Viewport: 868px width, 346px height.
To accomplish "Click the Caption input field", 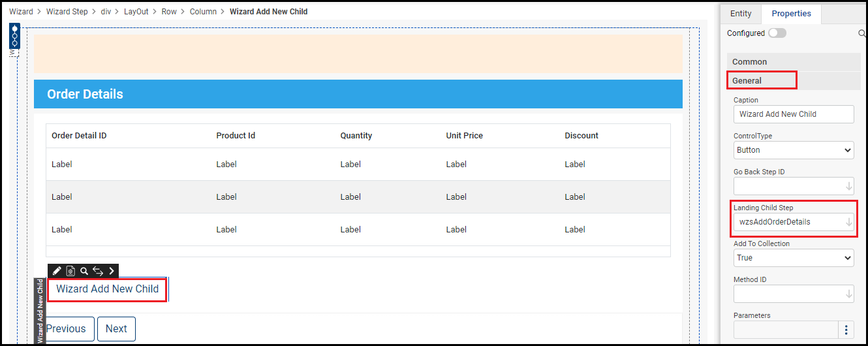I will (x=794, y=114).
